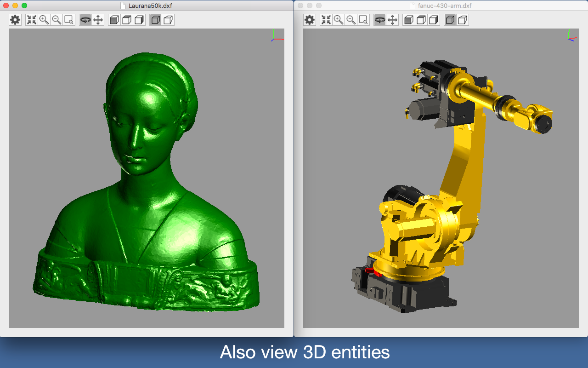Click zoom-to-fit icon in fanuc-430-arm.dxf window
588x368 pixels.
click(326, 20)
